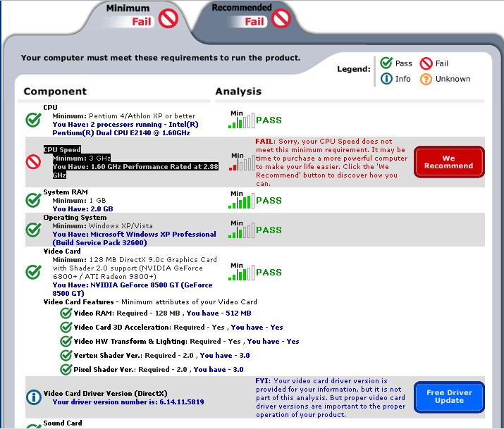Click the Unknown legend question icon
This screenshot has height=429, width=504.
pyautogui.click(x=426, y=79)
